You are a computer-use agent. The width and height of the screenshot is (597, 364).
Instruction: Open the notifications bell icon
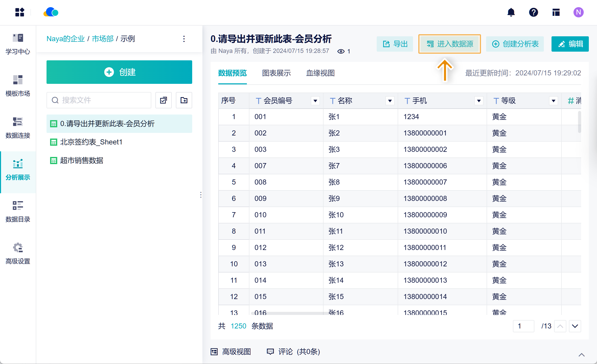[x=511, y=12]
